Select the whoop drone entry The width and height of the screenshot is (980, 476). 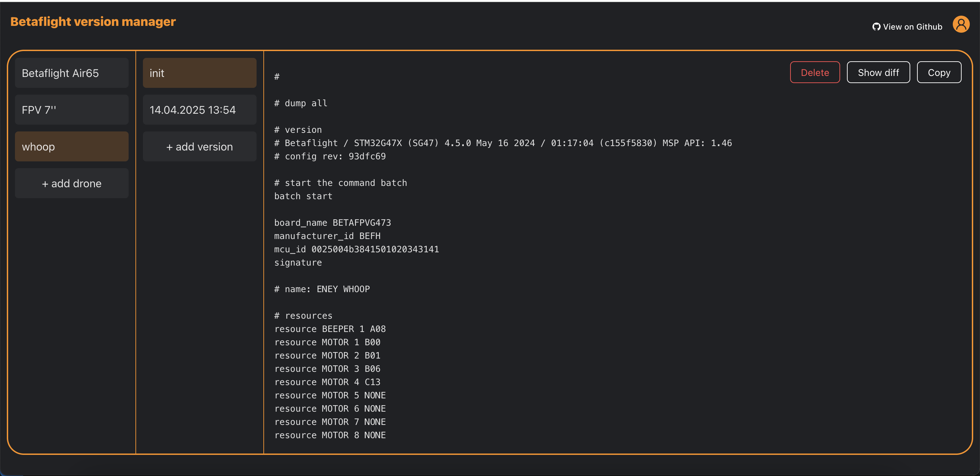click(71, 147)
